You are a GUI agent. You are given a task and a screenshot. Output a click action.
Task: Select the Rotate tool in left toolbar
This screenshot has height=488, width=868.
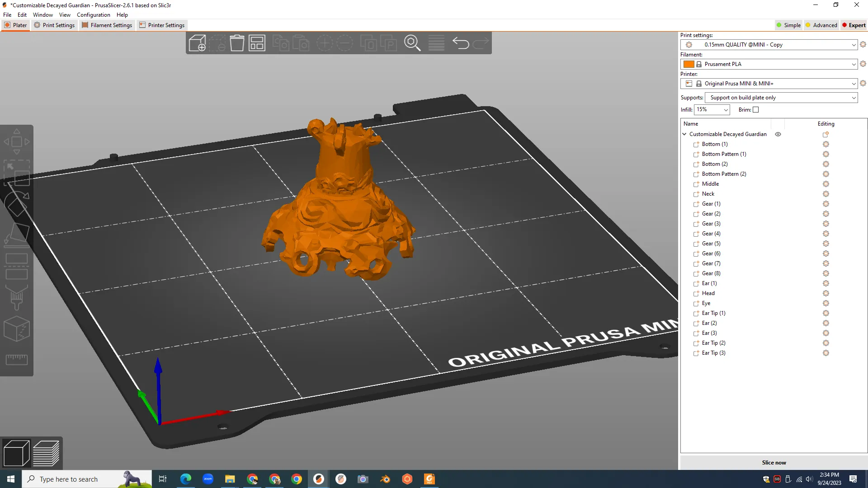[x=17, y=203]
